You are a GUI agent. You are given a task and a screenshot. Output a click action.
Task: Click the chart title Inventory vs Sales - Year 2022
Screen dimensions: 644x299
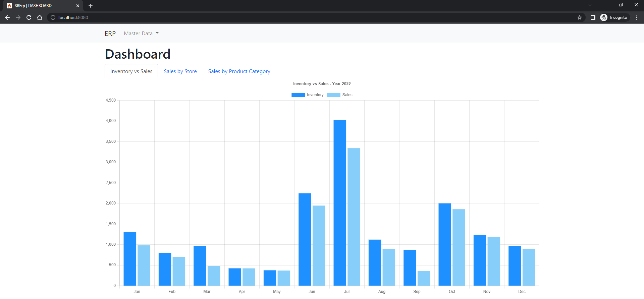pos(322,84)
